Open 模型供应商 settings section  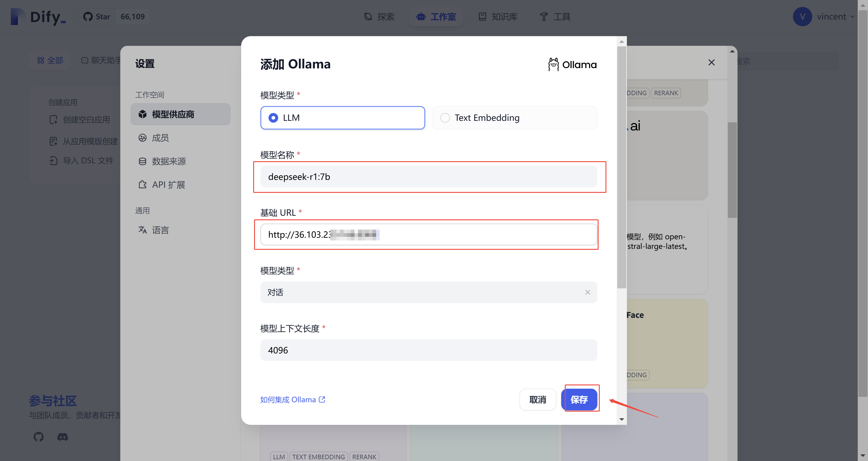pos(180,114)
